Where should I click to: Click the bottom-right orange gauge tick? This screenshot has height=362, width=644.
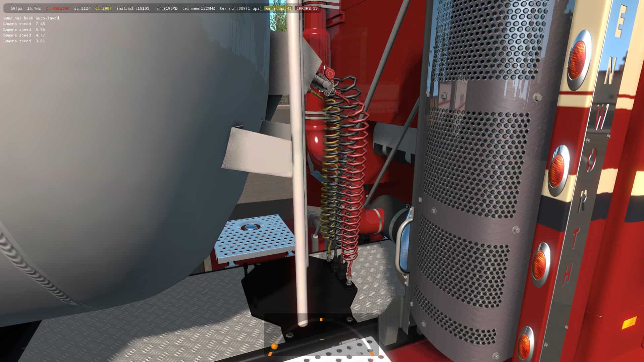click(x=372, y=353)
